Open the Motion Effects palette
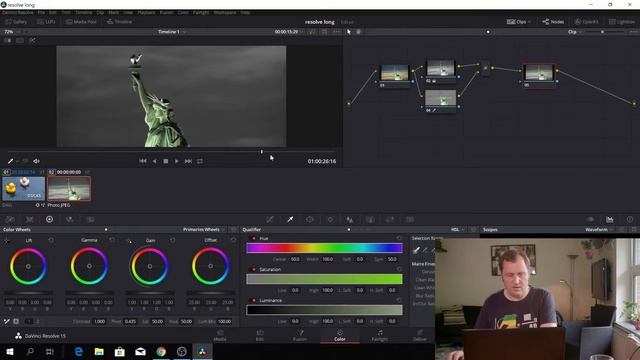Image resolution: width=640 pixels, height=360 pixels. coord(90,220)
